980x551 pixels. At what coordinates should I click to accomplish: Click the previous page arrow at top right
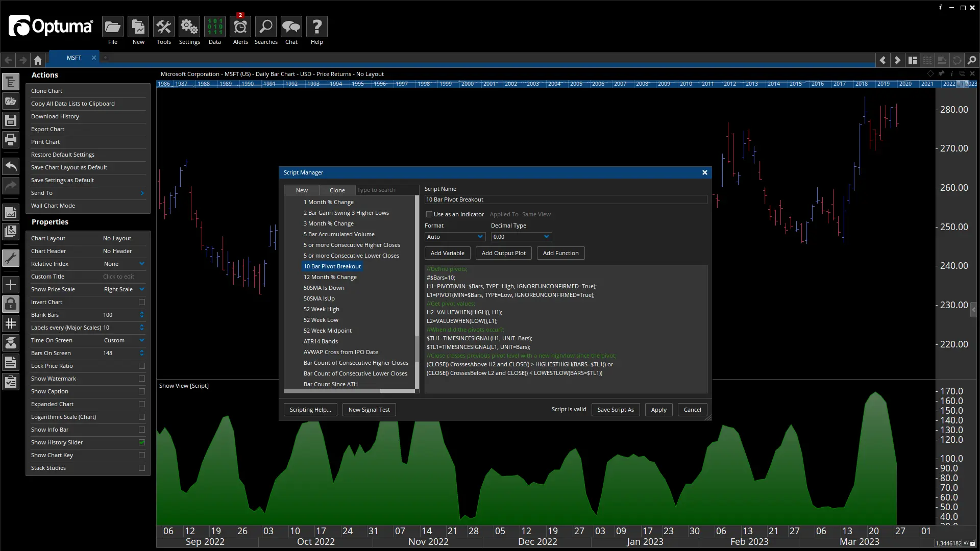click(883, 60)
